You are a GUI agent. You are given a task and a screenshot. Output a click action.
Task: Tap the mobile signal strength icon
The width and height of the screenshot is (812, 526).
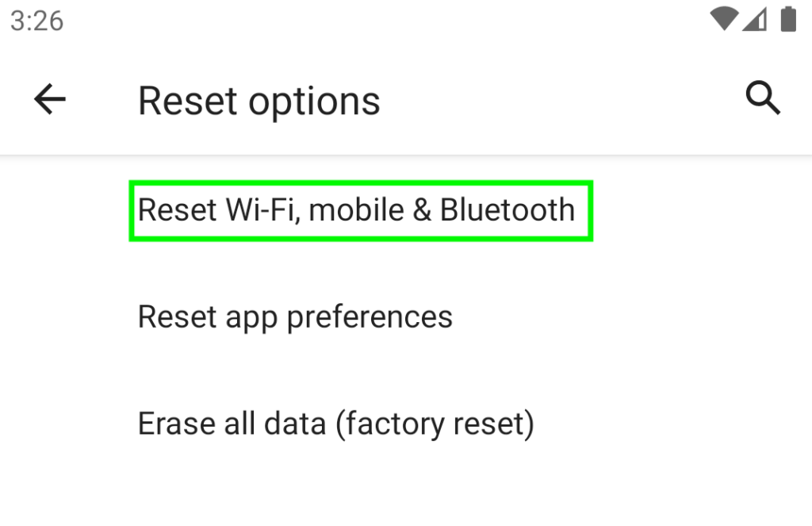(x=753, y=21)
